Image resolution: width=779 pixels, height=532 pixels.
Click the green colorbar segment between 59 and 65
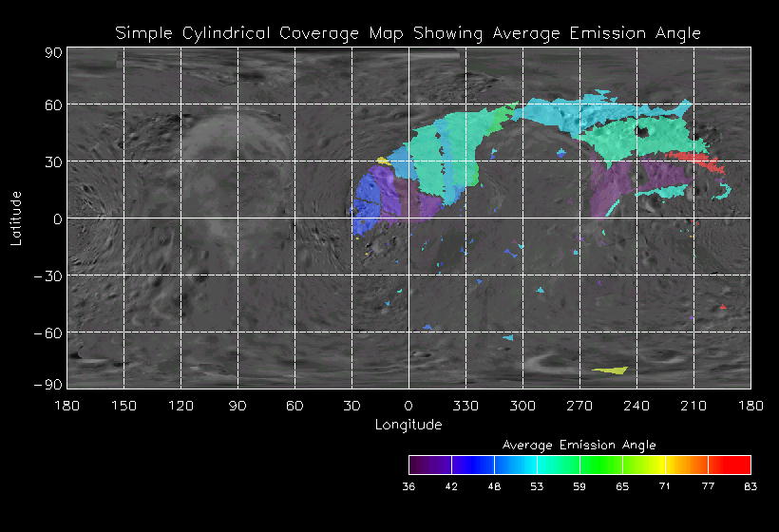click(600, 465)
